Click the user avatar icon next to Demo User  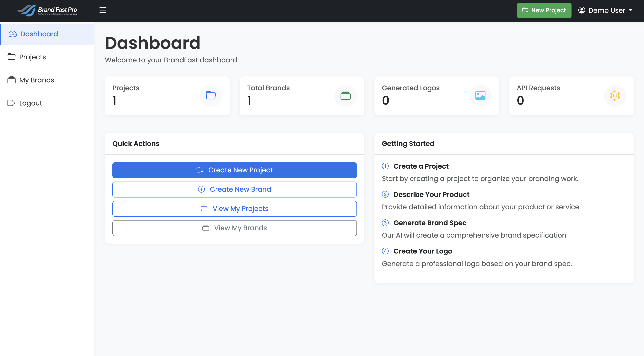tap(581, 10)
